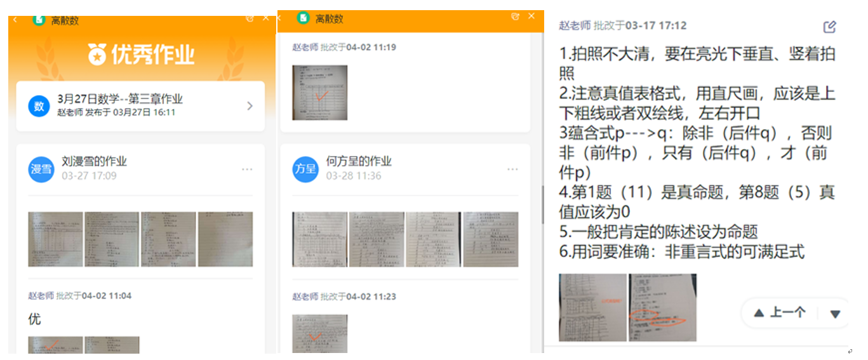Screen dimensions: 868x360
Task: Open the graded photo under 批改于04-02 11:23
Action: click(319, 333)
